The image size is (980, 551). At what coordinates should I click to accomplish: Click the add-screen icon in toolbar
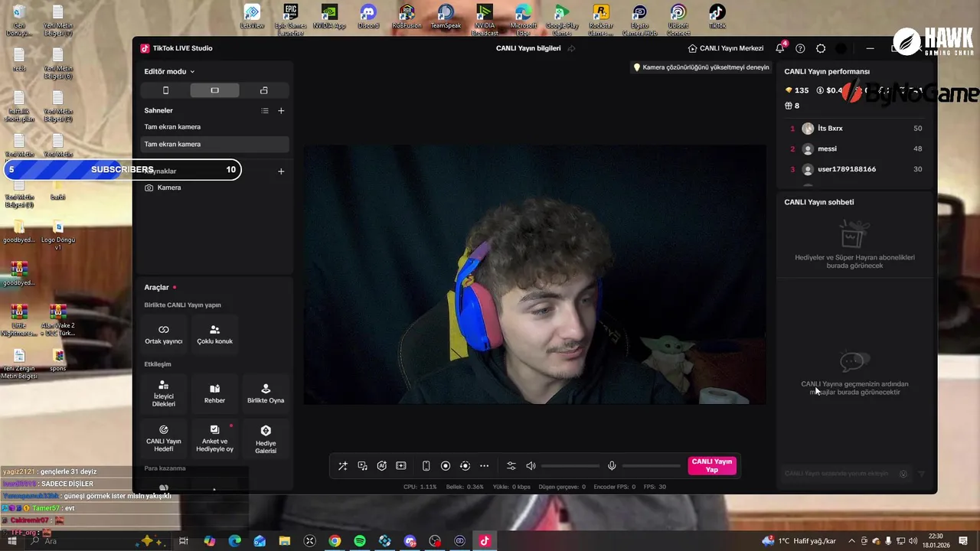tap(400, 466)
